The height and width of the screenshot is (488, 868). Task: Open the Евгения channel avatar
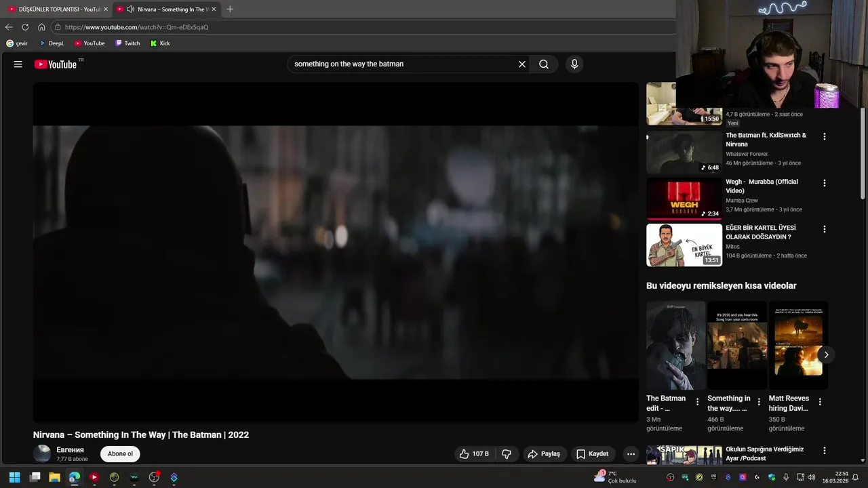[42, 453]
